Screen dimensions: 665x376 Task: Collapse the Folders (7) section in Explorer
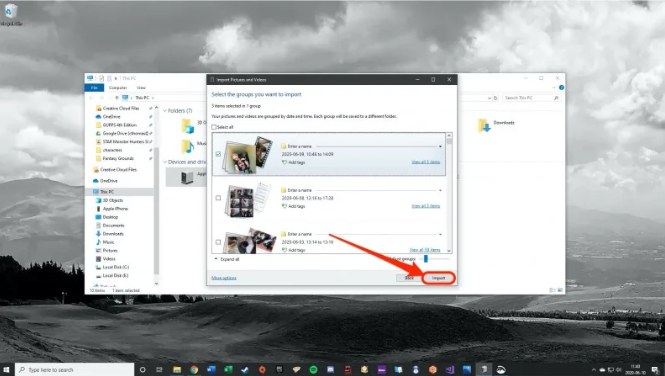coord(165,111)
